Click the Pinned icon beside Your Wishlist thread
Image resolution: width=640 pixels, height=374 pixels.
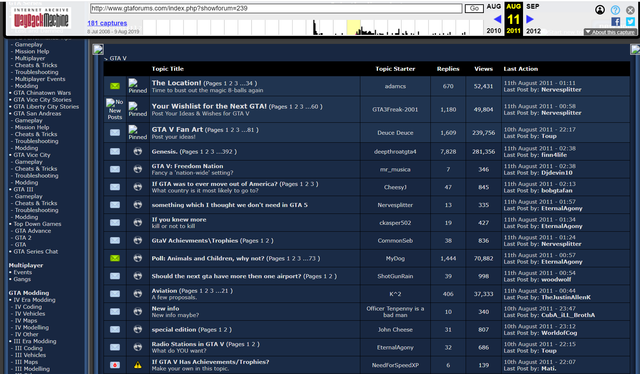138,109
